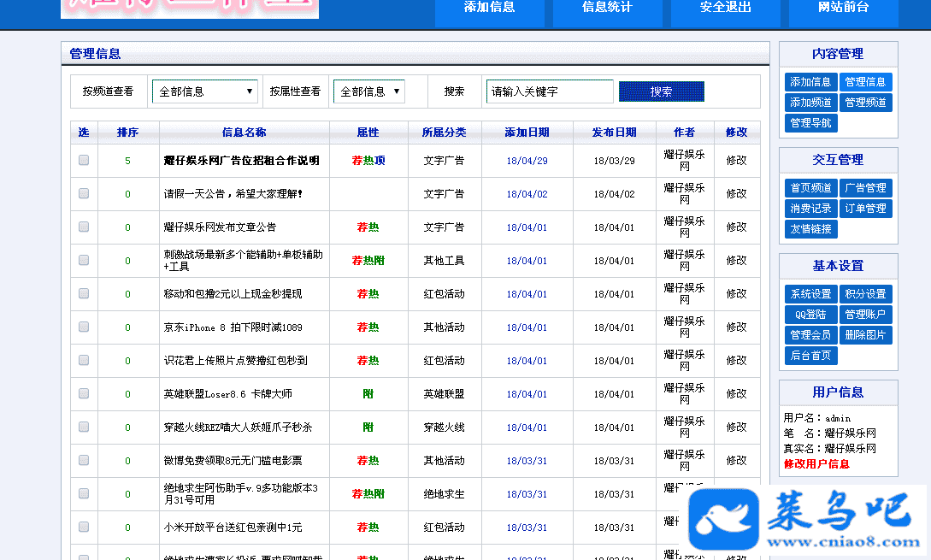
Task: Click 修改 for 请假一天公告 row
Action: [736, 194]
